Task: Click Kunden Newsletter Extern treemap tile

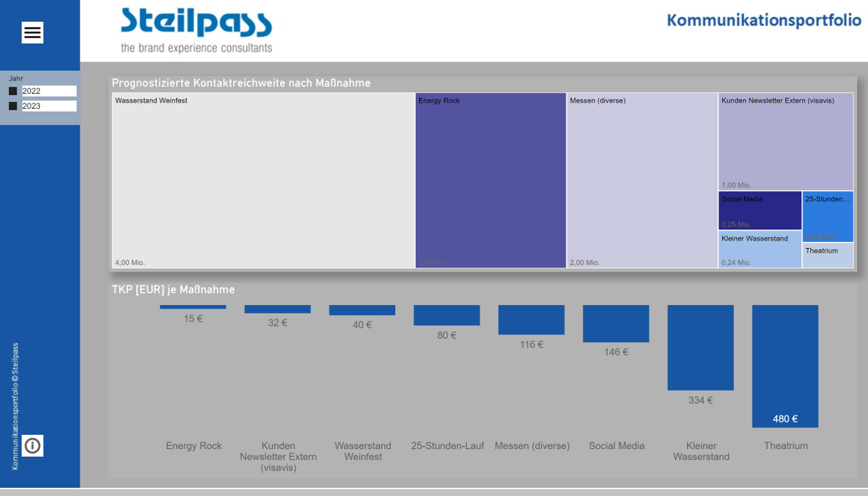Action: [785, 142]
